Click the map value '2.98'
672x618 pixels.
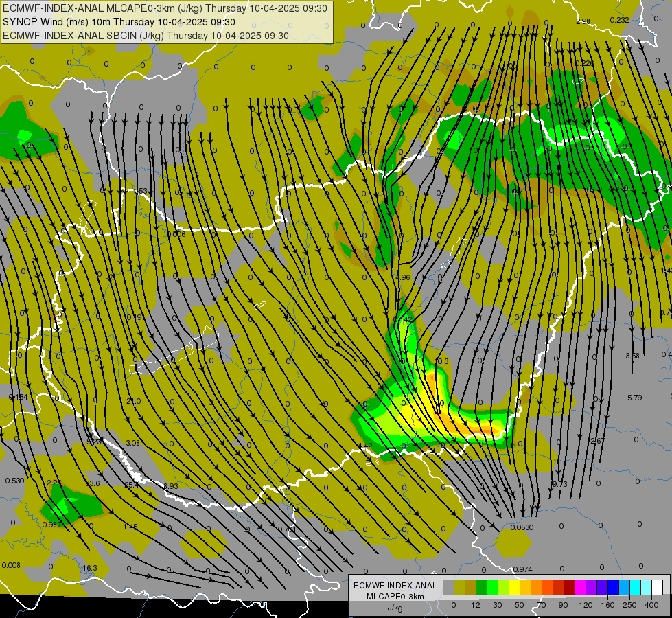(x=583, y=21)
